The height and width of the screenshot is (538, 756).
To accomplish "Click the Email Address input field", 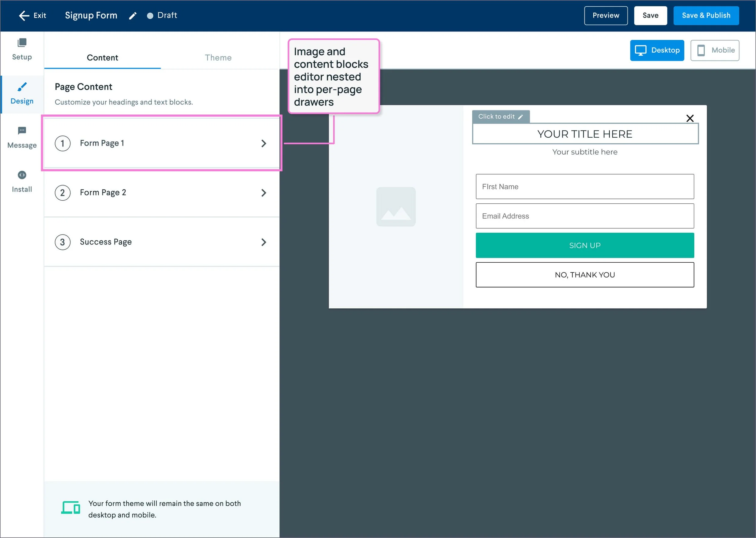I will [585, 216].
